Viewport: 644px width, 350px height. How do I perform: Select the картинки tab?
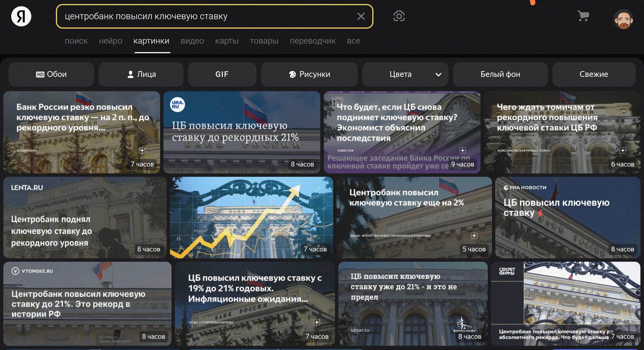151,41
